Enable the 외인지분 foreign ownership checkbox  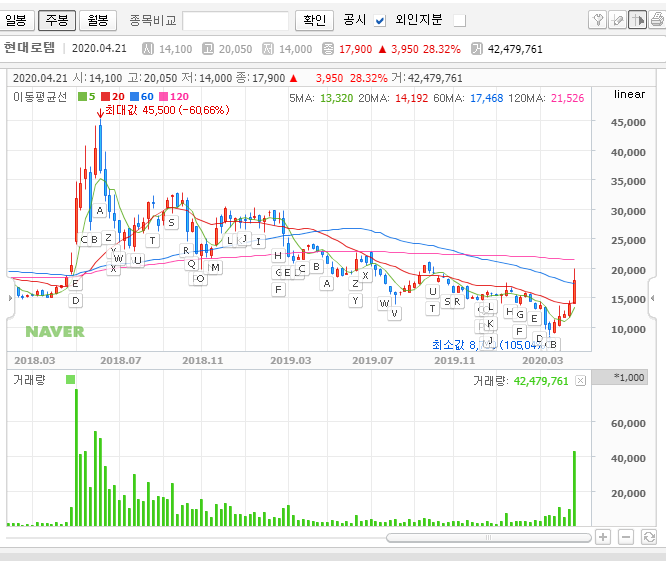pyautogui.click(x=460, y=20)
